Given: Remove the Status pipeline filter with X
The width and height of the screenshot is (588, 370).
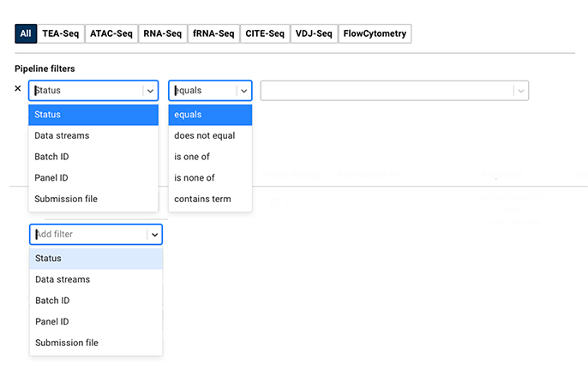Looking at the screenshot, I should click(18, 89).
